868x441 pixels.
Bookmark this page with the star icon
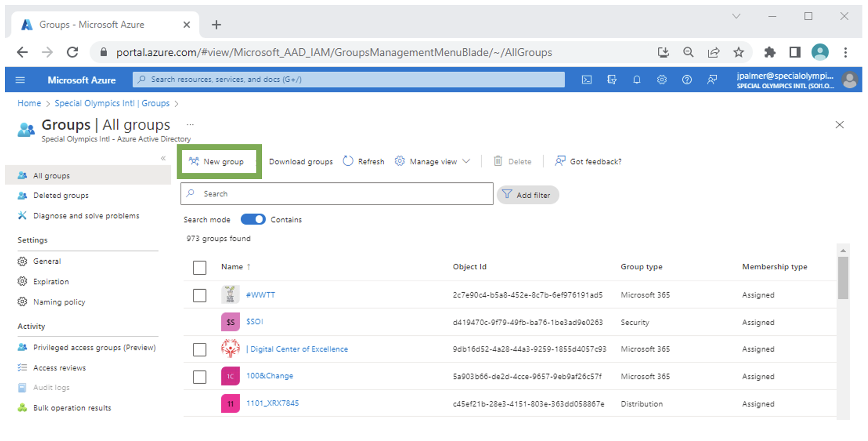point(739,52)
